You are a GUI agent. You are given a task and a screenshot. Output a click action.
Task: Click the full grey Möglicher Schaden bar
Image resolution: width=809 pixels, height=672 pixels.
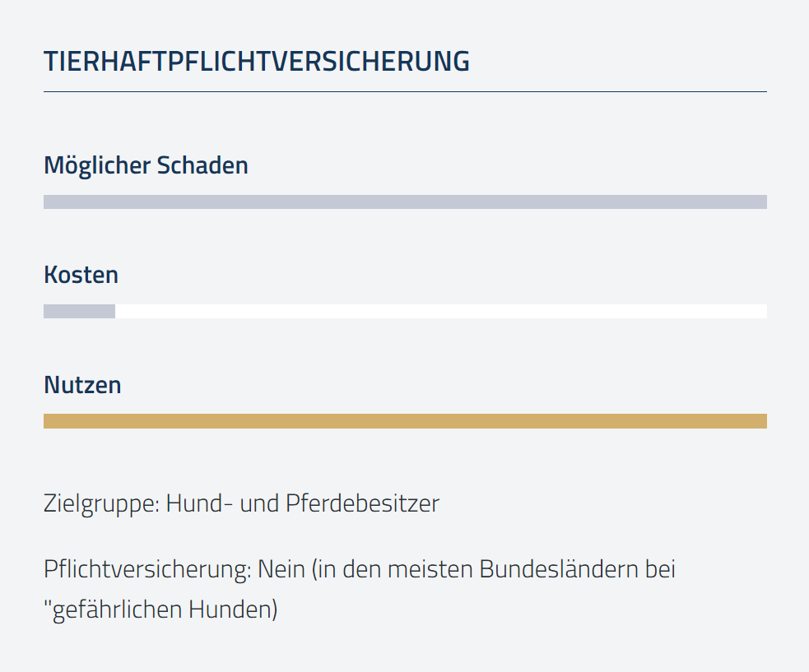tap(405, 202)
